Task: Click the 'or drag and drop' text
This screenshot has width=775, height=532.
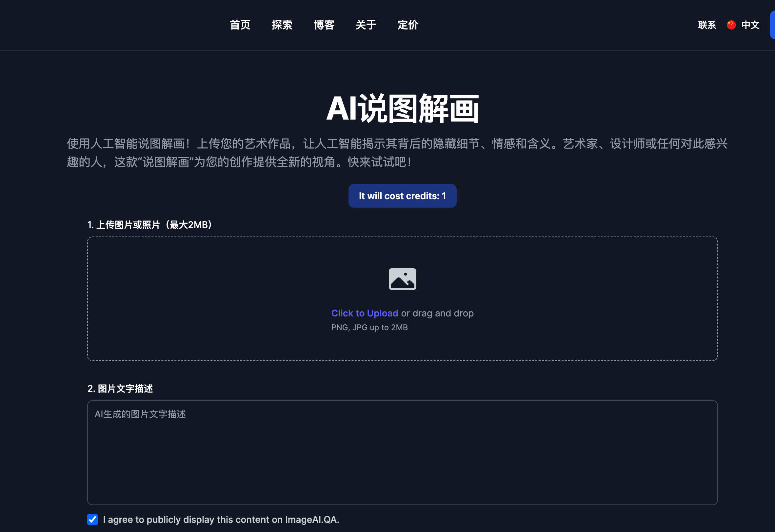Action: click(437, 313)
